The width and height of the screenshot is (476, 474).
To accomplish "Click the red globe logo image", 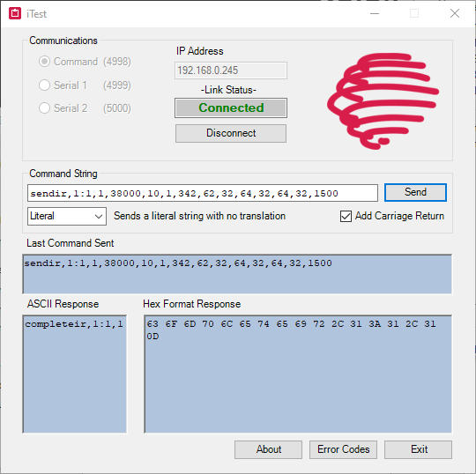I will 383,101.
